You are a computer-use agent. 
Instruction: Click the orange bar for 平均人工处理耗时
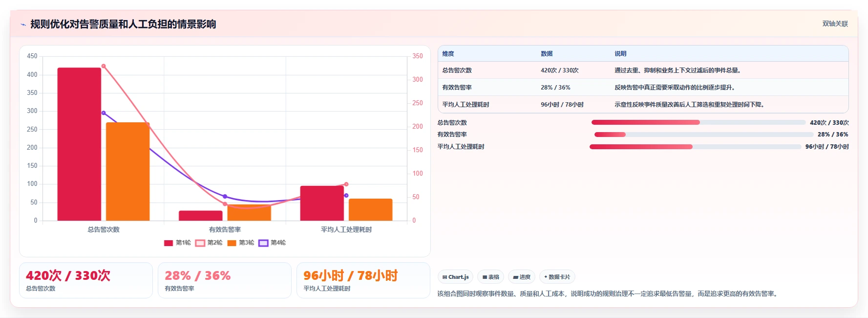pyautogui.click(x=370, y=210)
